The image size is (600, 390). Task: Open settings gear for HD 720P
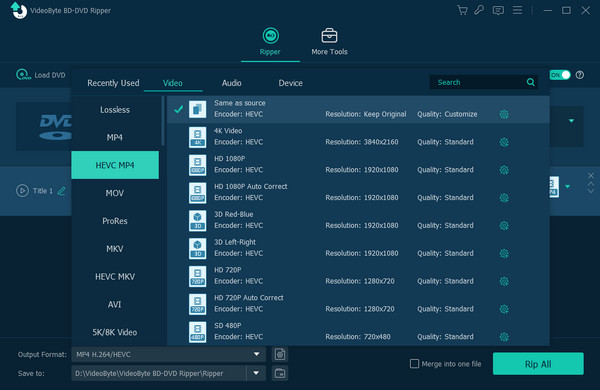click(x=504, y=281)
